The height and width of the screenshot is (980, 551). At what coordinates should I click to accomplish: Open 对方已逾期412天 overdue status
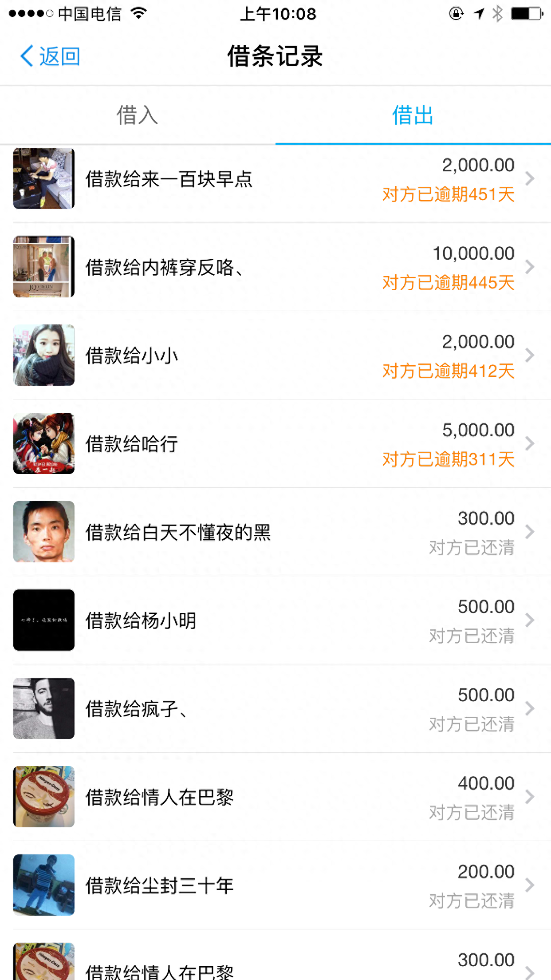[448, 371]
